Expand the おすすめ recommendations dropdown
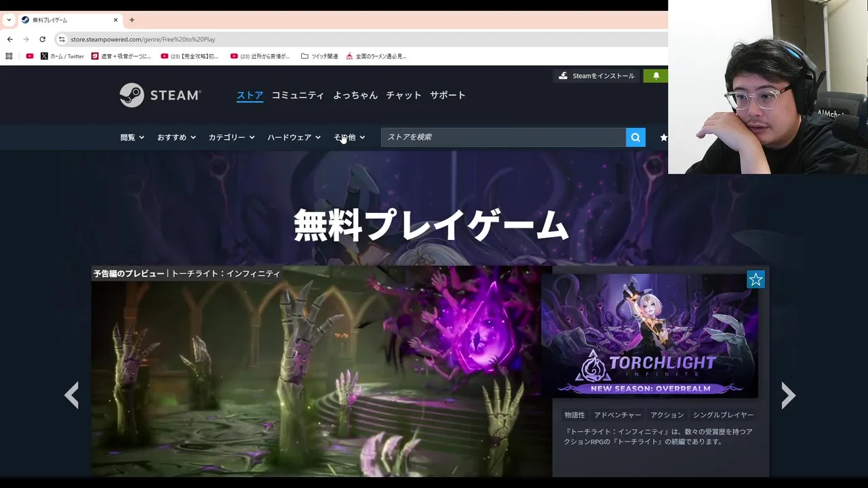868x488 pixels. click(x=176, y=137)
